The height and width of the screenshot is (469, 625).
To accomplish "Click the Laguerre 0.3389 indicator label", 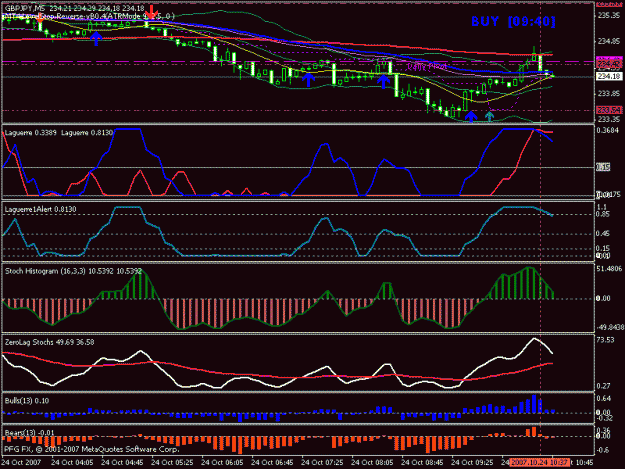I will click(31, 133).
